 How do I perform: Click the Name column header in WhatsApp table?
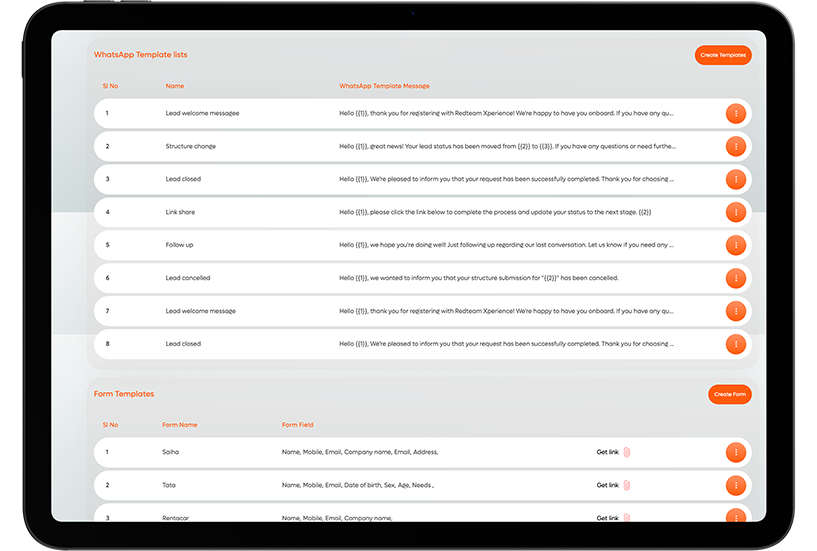pos(175,86)
